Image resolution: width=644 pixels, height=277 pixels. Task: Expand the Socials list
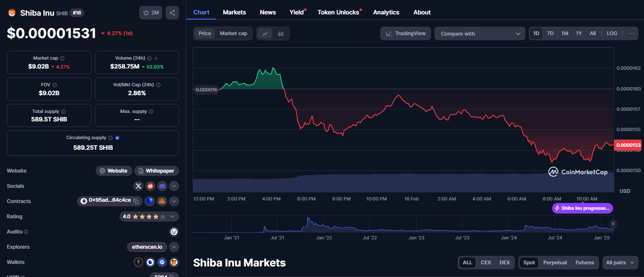point(174,186)
